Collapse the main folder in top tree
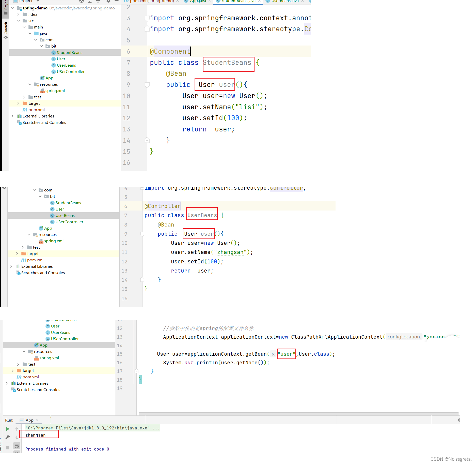 [24, 27]
